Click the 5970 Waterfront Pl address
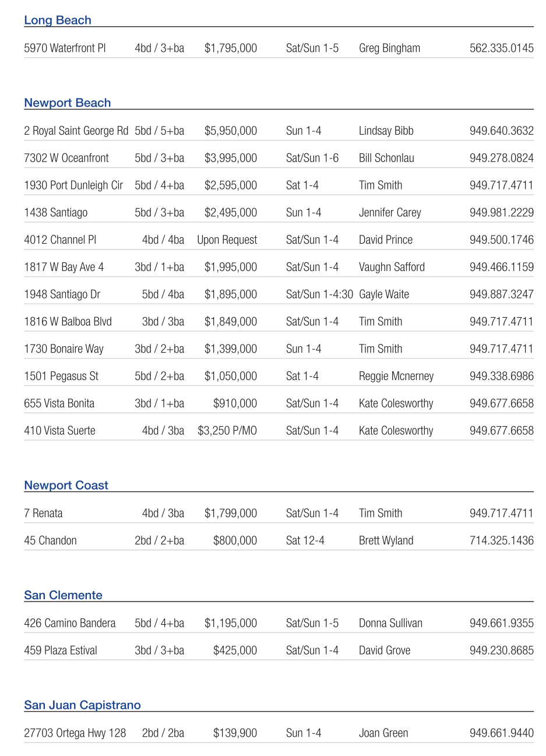Image resolution: width=546 pixels, height=756 pixels. coord(65,48)
